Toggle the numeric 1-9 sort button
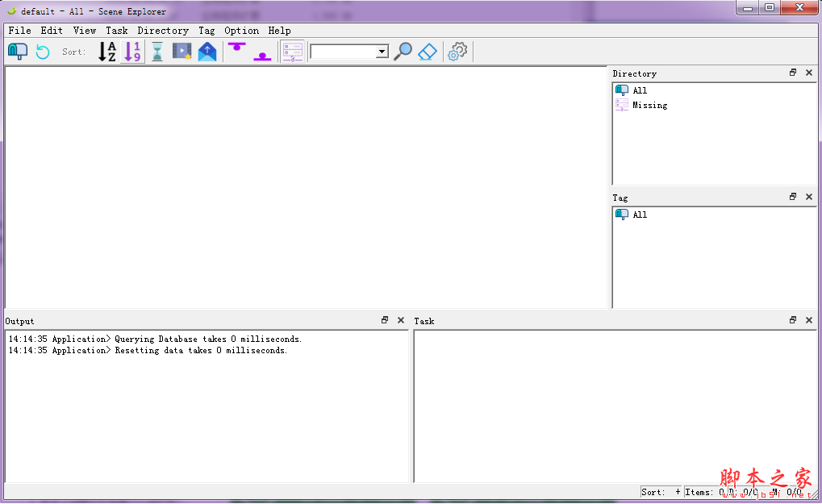This screenshot has height=504, width=822. pos(132,52)
